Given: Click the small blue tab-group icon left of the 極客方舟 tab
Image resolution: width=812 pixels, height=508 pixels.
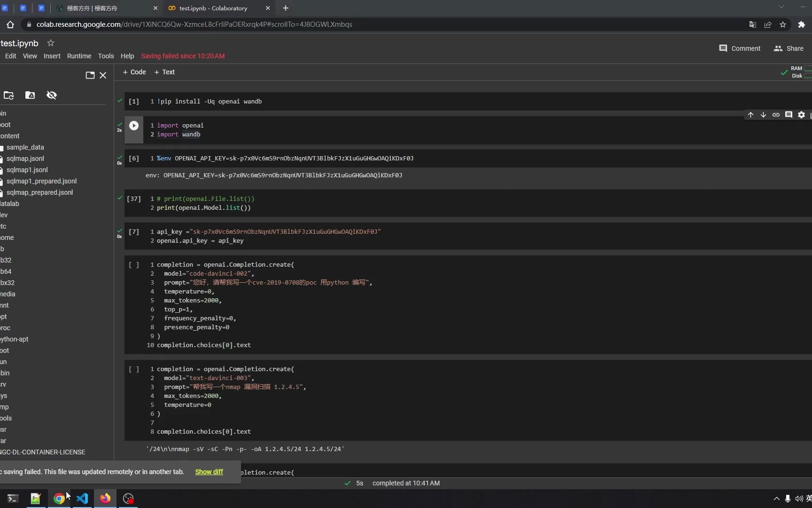Looking at the screenshot, I should point(41,8).
